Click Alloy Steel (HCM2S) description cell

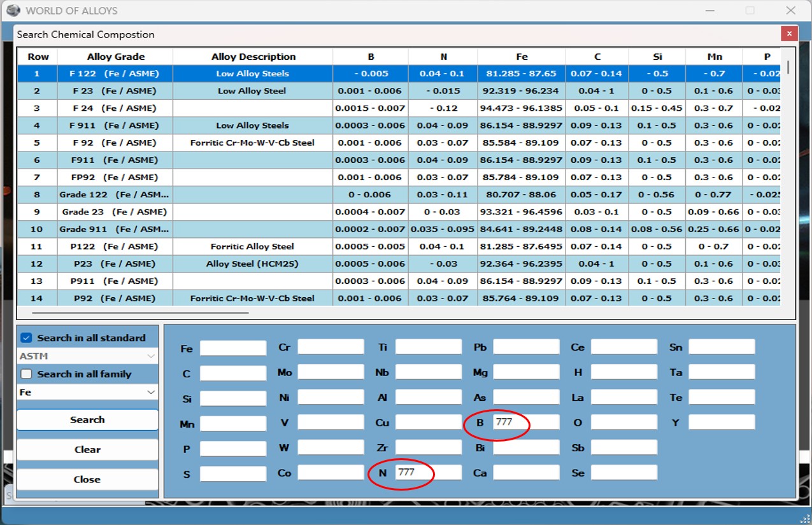253,263
